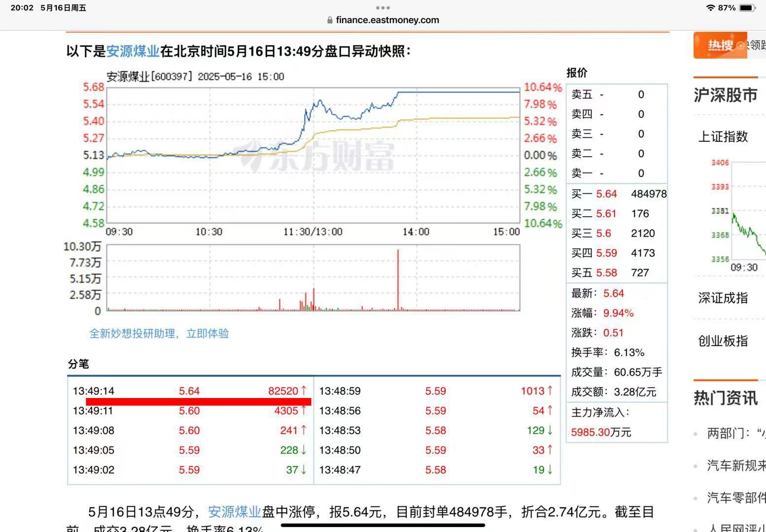This screenshot has width=766, height=532.
Task: Click the 上证指数 mini chart in sidebar
Action: click(748, 211)
